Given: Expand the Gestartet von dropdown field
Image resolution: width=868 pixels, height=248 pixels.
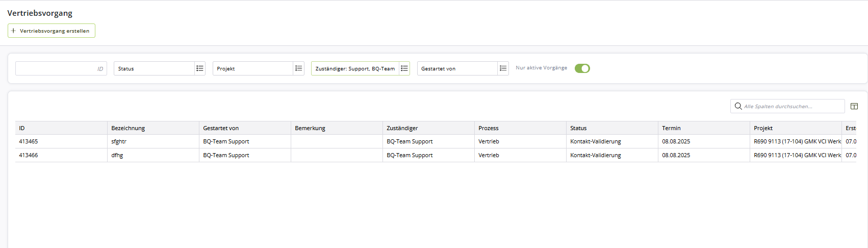Looking at the screenshot, I should (457, 68).
